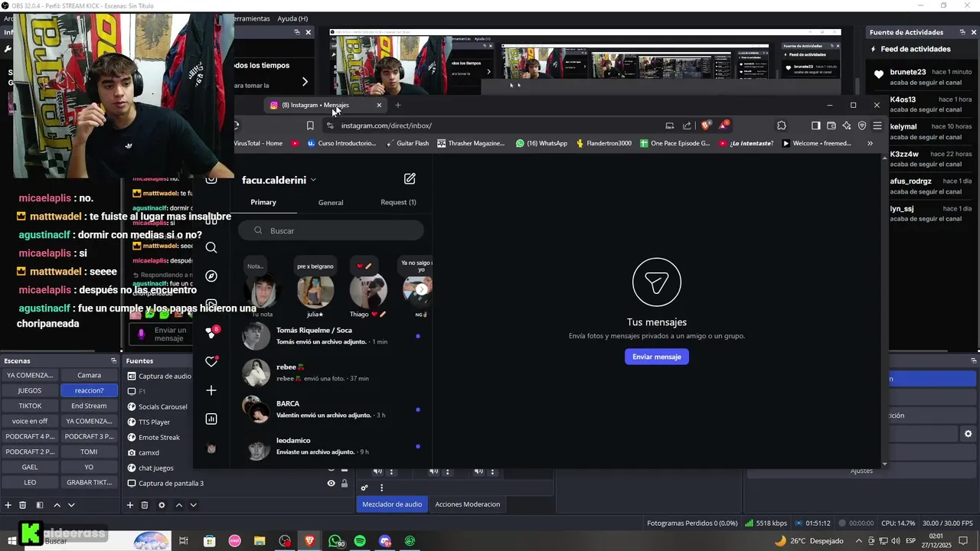Open Brave extensions puzzle icon
The width and height of the screenshot is (980, 551).
click(x=781, y=126)
